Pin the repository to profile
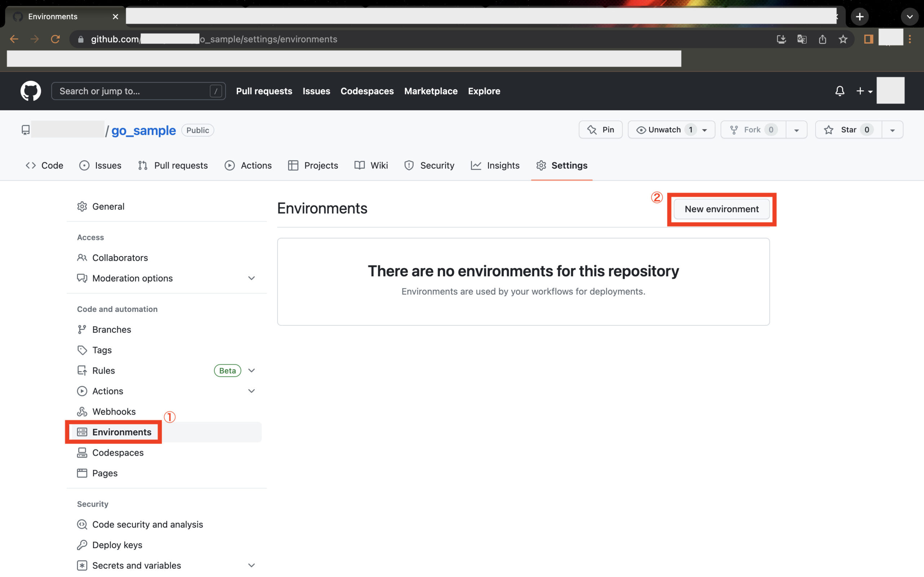Image resolution: width=924 pixels, height=577 pixels. point(601,130)
